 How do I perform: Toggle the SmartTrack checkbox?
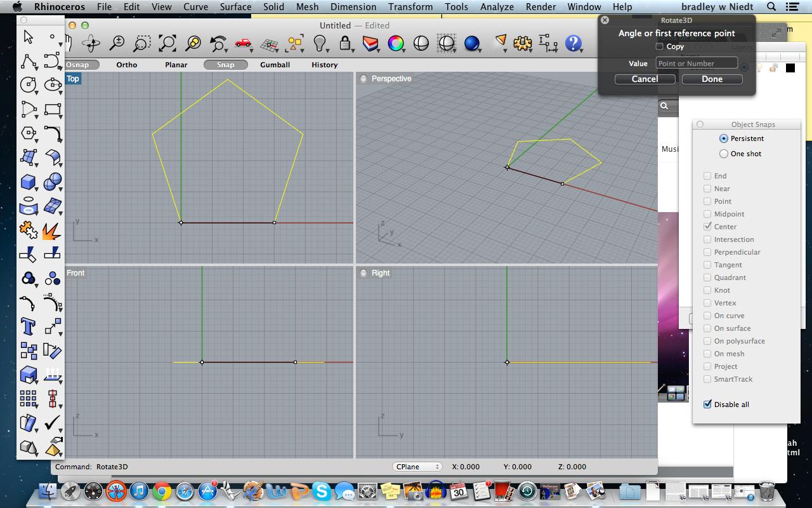[707, 379]
